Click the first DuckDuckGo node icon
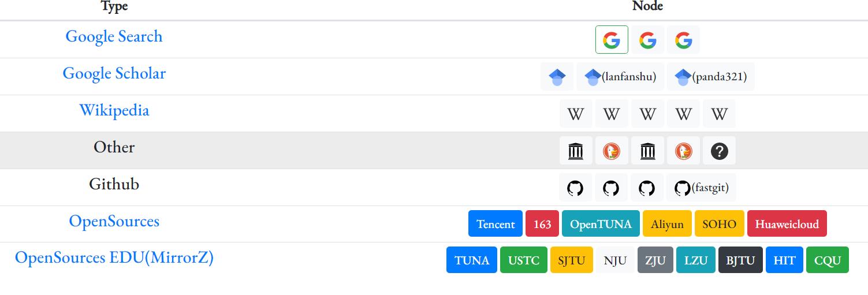The image size is (868, 295). click(612, 151)
